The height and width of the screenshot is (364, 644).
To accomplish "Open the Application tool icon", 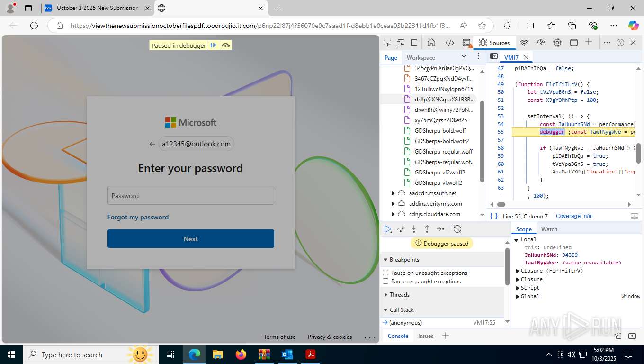I will pos(573,43).
